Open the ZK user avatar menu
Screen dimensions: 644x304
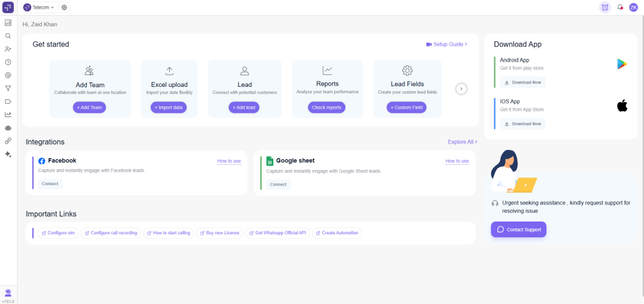pos(633,8)
